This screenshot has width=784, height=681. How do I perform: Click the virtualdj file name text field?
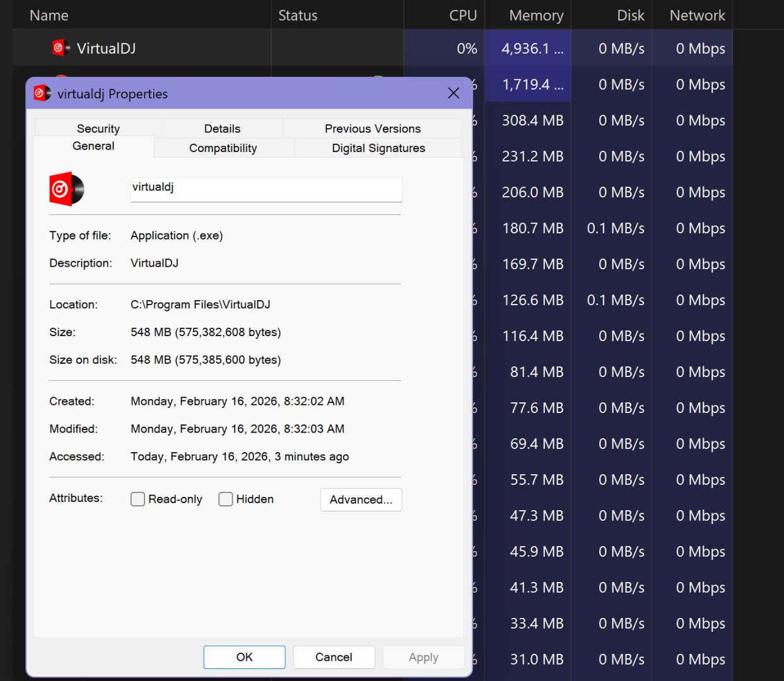pyautogui.click(x=266, y=189)
